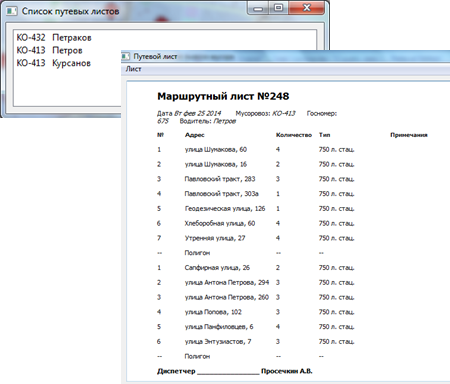Image resolution: width=450 pixels, height=384 pixels.
Task: Minimize the Список путевых листов window
Action: pyautogui.click(x=258, y=8)
